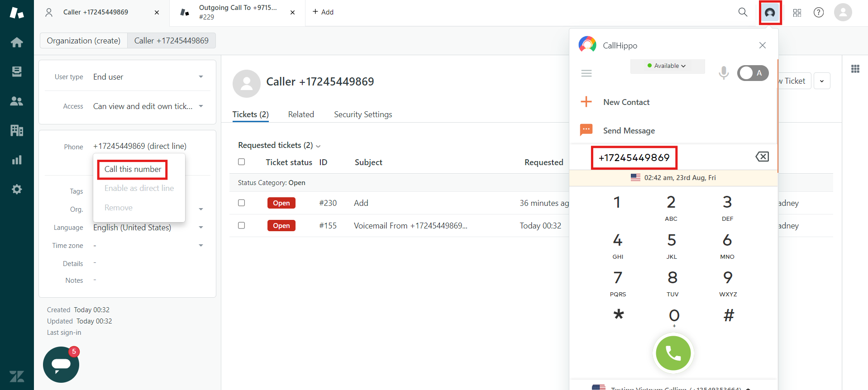Open the apps grid icon on right edge
This screenshot has width=868, height=390.
(855, 69)
